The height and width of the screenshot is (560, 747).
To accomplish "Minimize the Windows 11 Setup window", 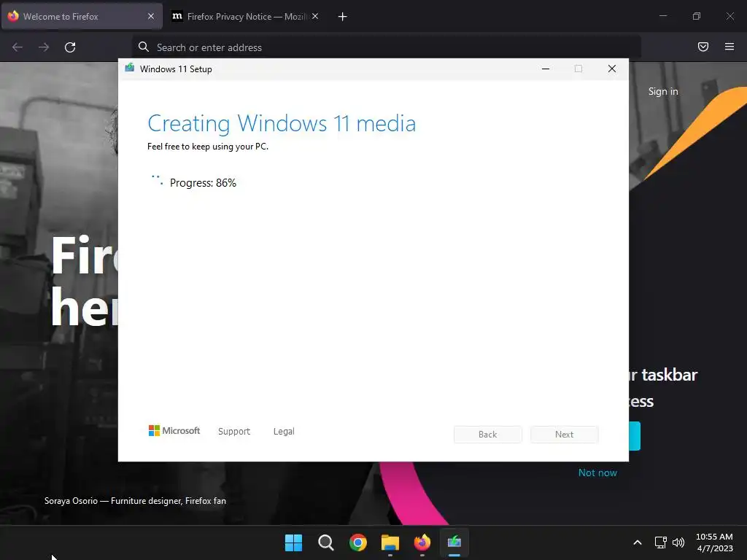I will [546, 69].
